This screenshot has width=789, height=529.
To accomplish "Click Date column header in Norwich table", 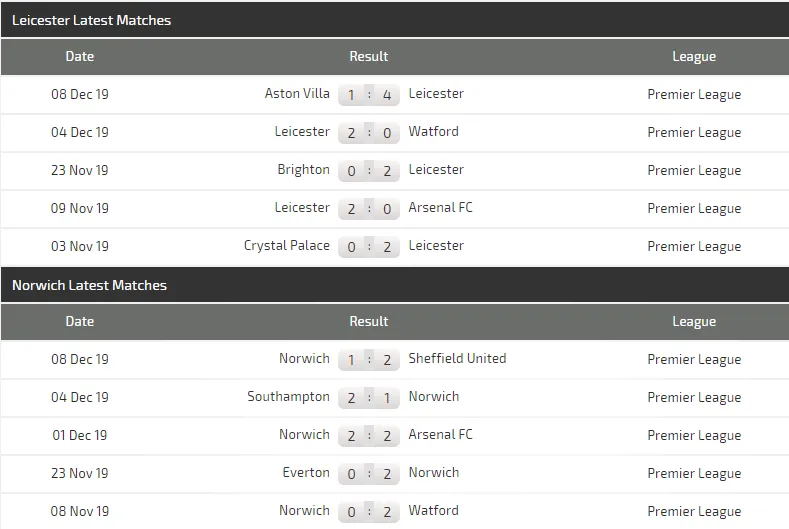I will coord(80,322).
